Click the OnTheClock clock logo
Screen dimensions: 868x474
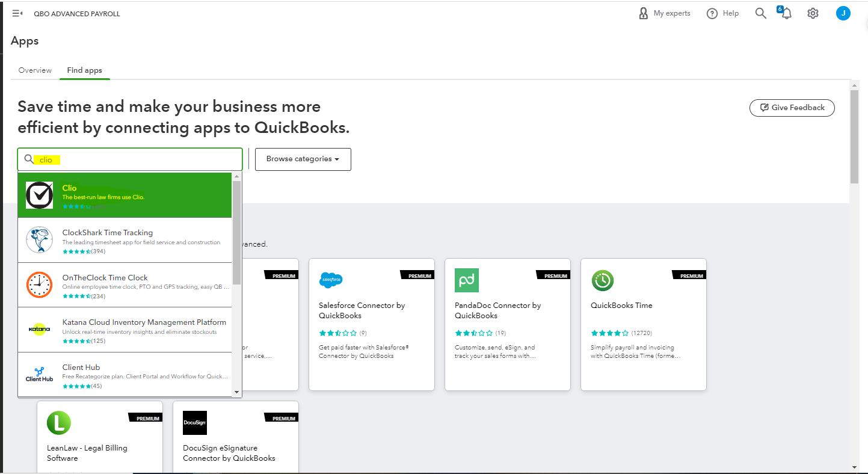(x=40, y=285)
